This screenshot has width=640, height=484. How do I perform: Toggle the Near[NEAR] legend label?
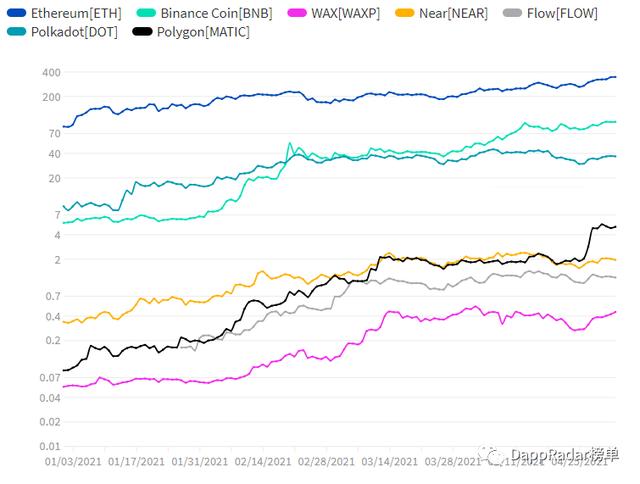coord(453,13)
